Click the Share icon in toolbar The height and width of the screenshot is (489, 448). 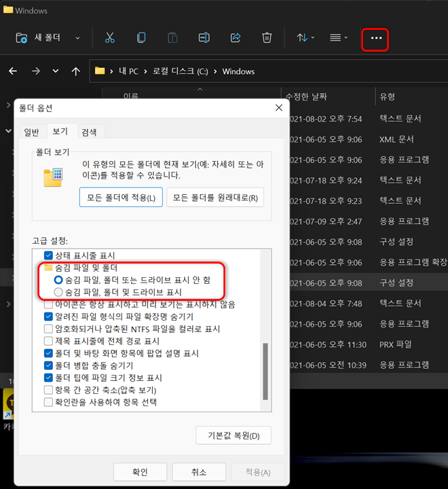(x=236, y=38)
